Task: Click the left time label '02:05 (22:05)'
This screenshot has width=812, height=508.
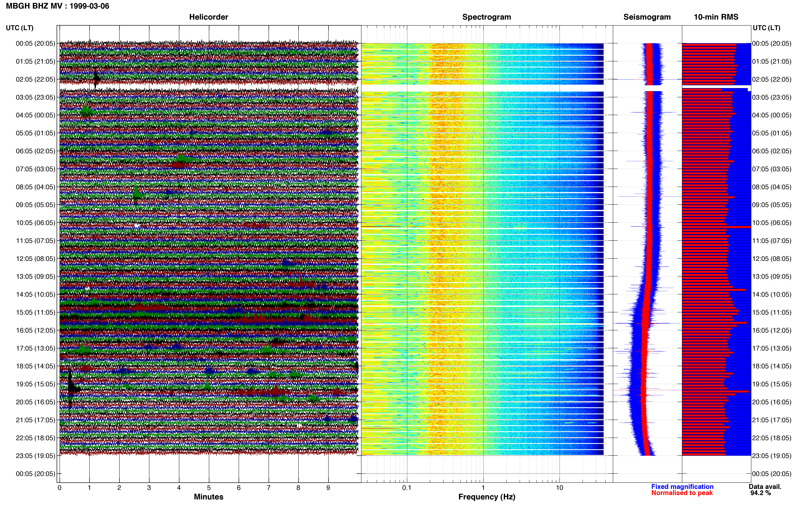Action: pyautogui.click(x=35, y=79)
